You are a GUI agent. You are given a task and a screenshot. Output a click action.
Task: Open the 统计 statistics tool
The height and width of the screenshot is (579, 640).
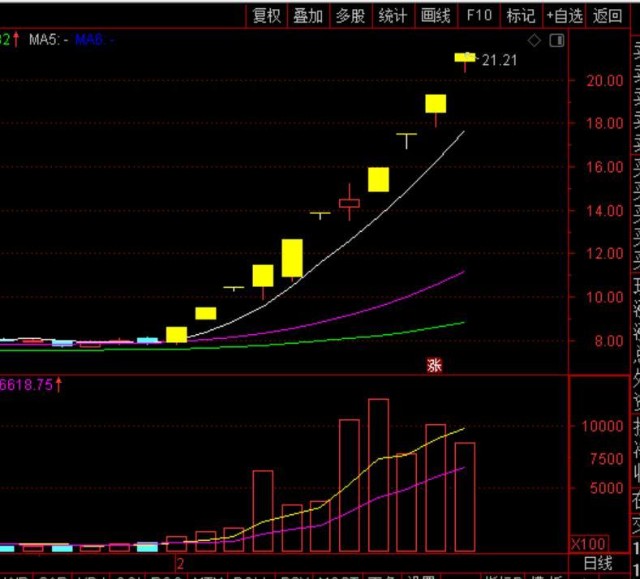point(393,15)
